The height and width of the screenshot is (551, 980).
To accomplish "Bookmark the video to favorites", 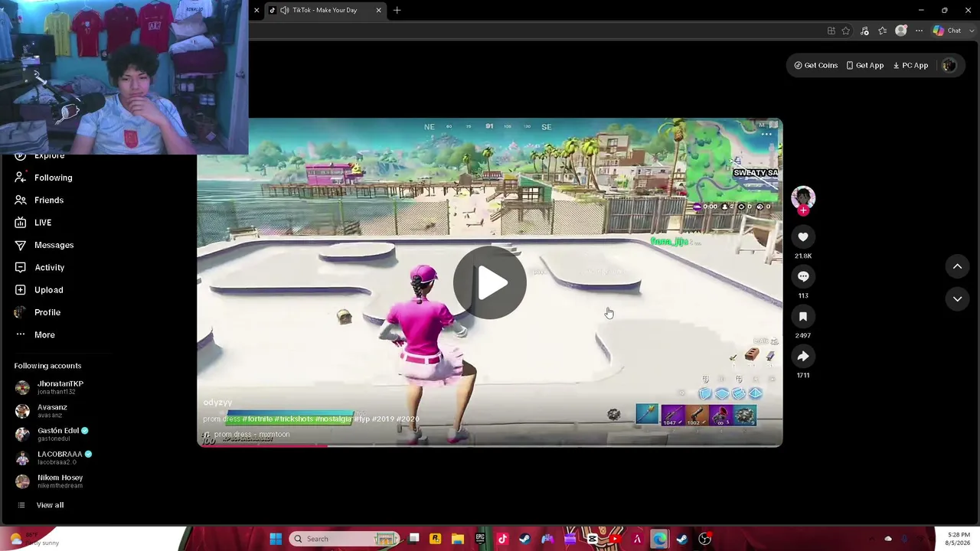I will pos(803,316).
